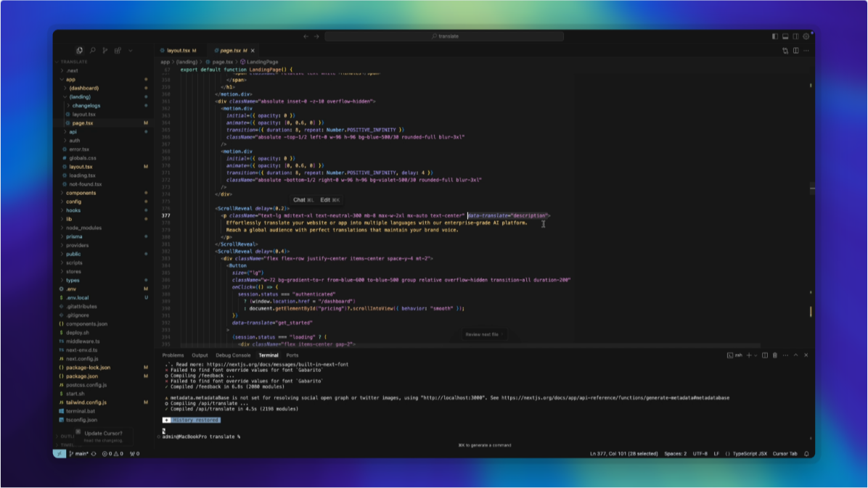Change encoding via UTF-8 status item
The height and width of the screenshot is (488, 868).
(700, 454)
